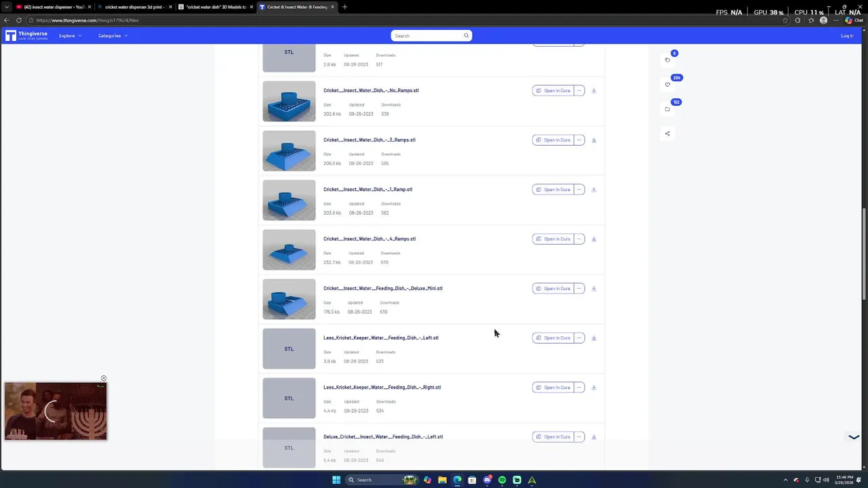The image size is (868, 488).
Task: Click the taskbar Search box
Action: click(x=382, y=480)
